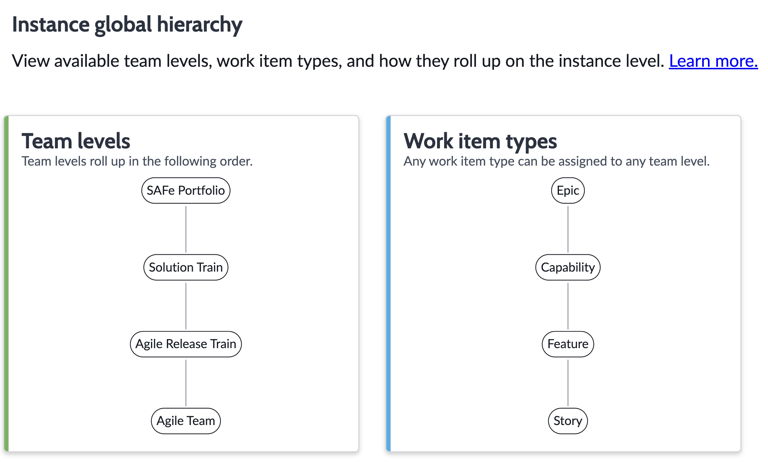Click 'Any work item type can be assigned' text

click(x=556, y=161)
